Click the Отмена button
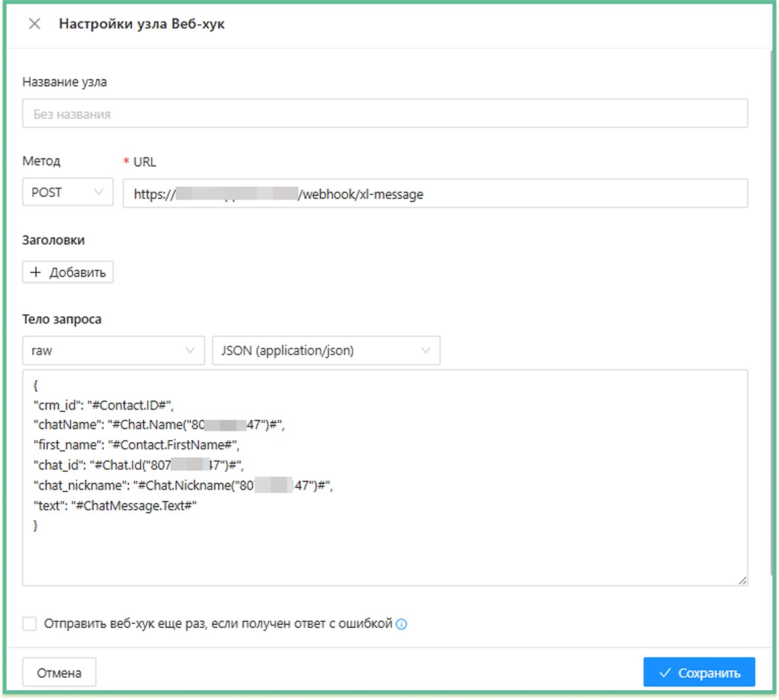The image size is (779, 700). [59, 672]
